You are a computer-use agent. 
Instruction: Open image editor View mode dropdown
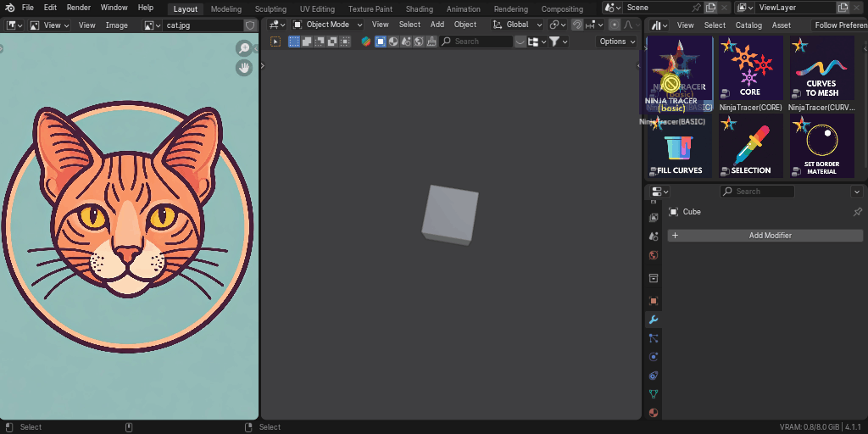click(x=50, y=25)
